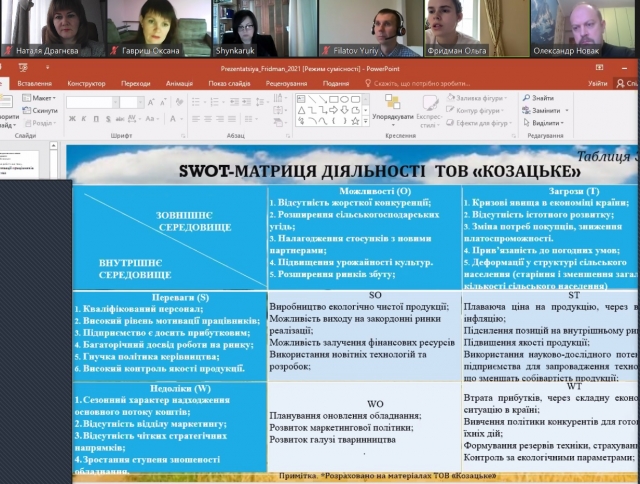The image size is (640, 484).
Task: Select the right brace shape
Action: [x=344, y=121]
